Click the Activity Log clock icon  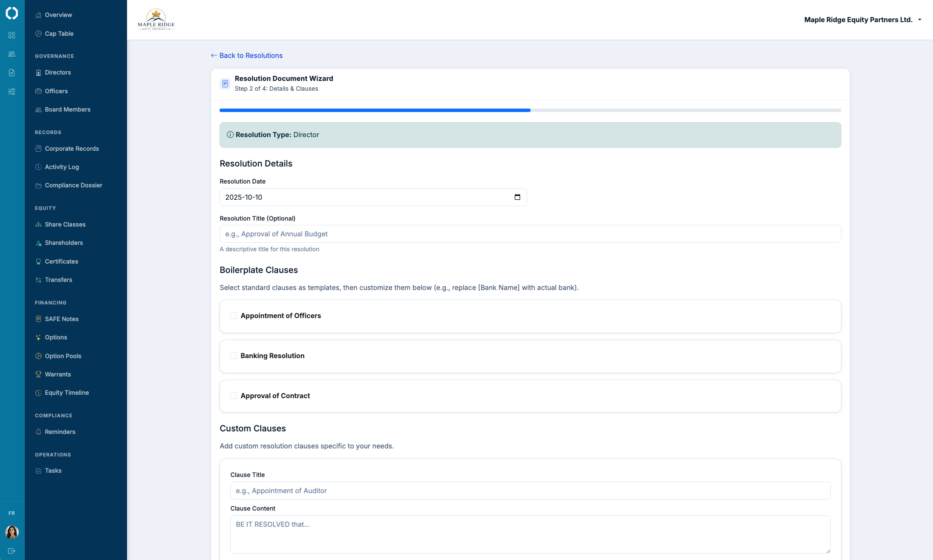[x=38, y=167]
